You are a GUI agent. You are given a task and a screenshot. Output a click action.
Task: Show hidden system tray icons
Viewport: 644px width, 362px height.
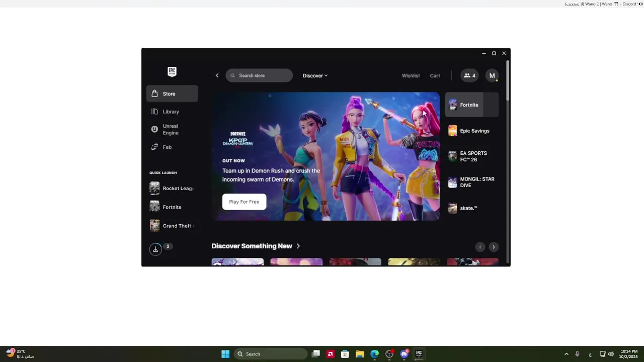(x=566, y=354)
